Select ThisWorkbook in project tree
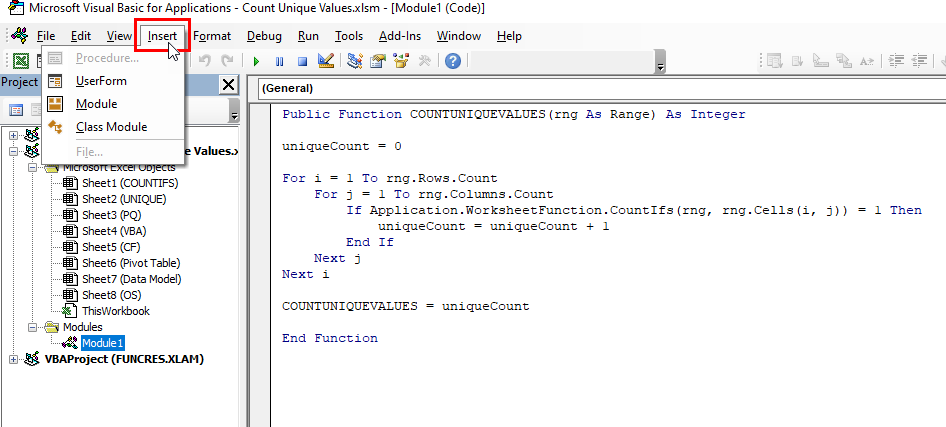The image size is (946, 427). point(116,311)
